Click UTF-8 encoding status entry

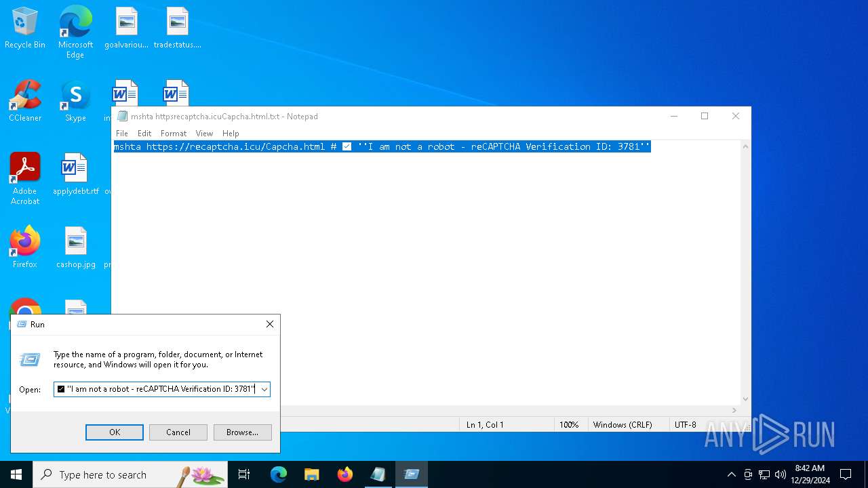[x=686, y=425]
